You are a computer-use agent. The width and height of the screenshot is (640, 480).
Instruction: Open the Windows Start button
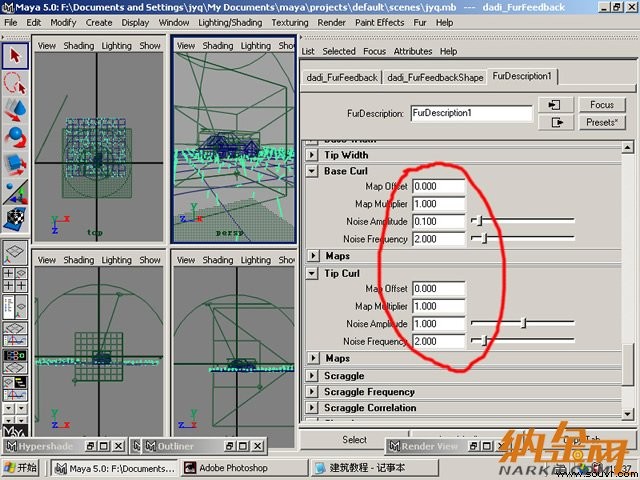coord(20,468)
